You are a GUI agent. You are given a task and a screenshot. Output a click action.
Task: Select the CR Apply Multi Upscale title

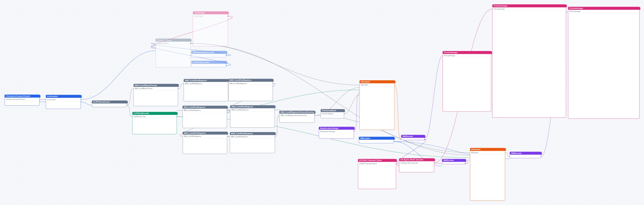pyautogui.click(x=417, y=159)
